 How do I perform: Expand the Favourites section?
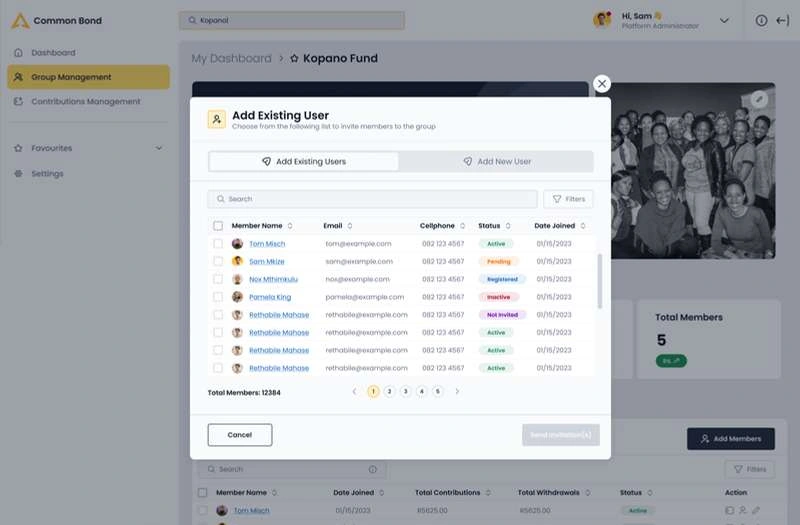[159, 148]
